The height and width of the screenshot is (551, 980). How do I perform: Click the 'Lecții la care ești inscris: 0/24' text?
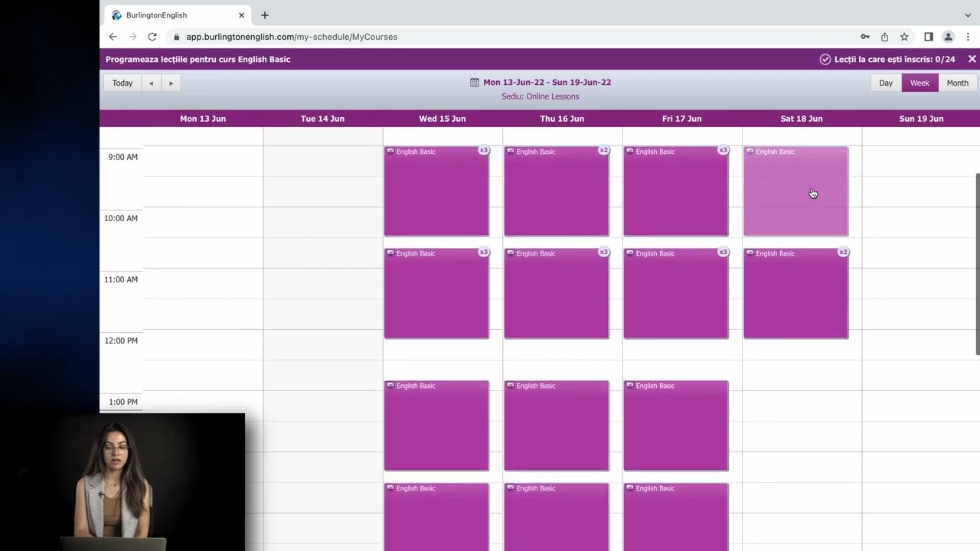(895, 59)
